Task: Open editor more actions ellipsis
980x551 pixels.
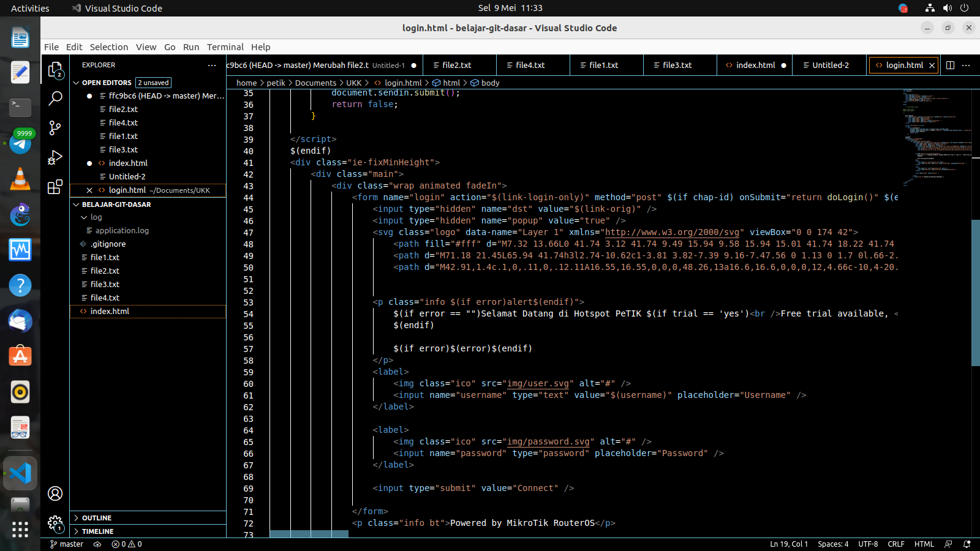Action: tap(966, 65)
